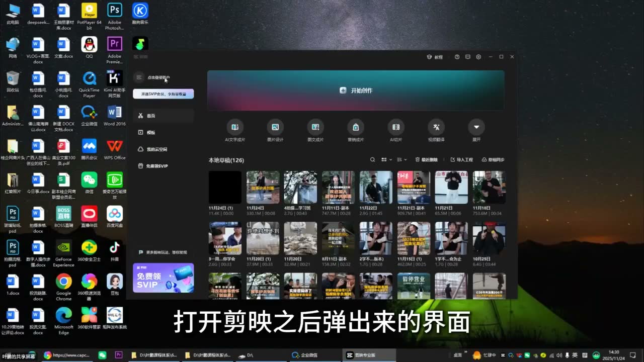The width and height of the screenshot is (644, 362).
Task: Select 模板 in the sidebar
Action: tap(164, 132)
